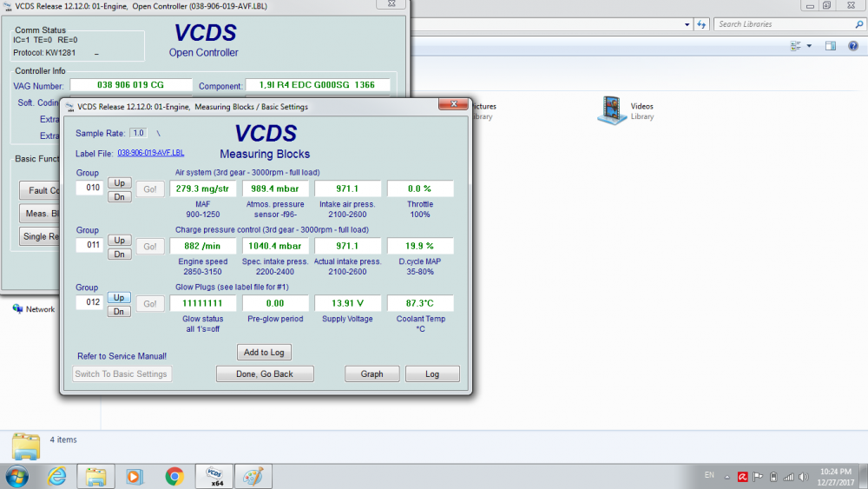Open the 038-906-019-AVF.LBL label file link
This screenshot has height=489, width=868.
[150, 153]
